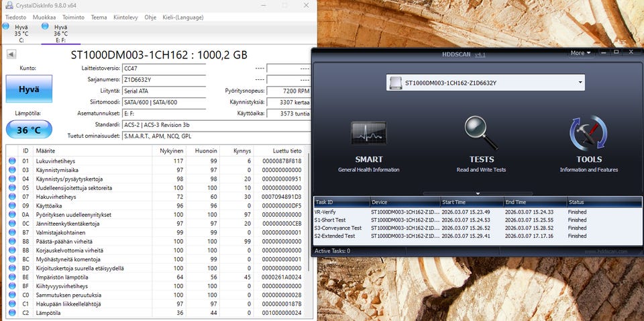Click status orb for Lukuvirhetiheys attribute row

[x=11, y=161]
